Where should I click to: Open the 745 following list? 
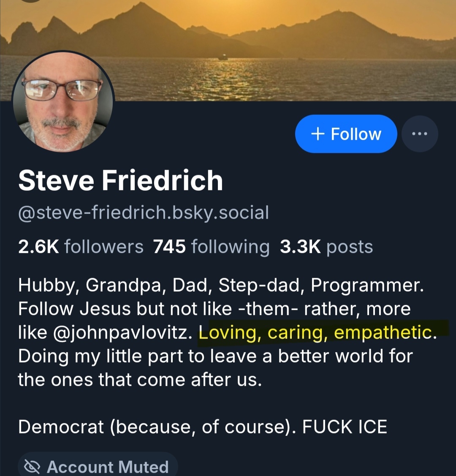click(x=212, y=247)
